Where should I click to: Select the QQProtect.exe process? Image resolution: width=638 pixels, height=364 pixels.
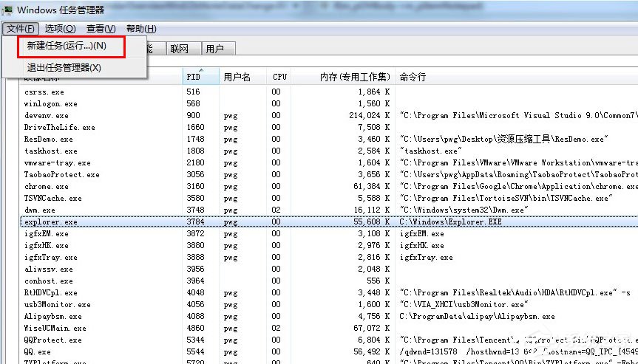329,340
